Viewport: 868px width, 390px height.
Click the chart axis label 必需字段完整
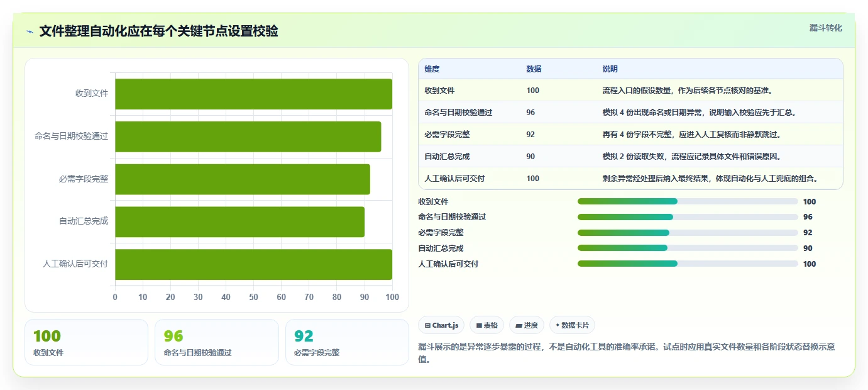84,179
